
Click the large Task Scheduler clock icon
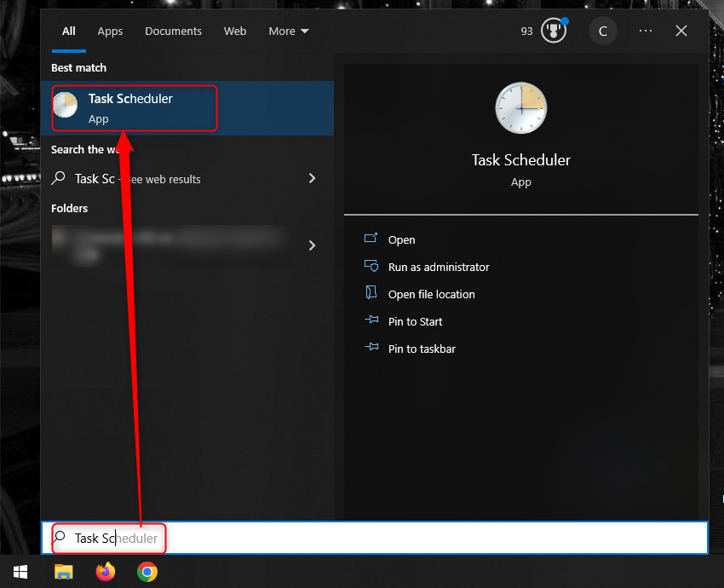pos(520,108)
